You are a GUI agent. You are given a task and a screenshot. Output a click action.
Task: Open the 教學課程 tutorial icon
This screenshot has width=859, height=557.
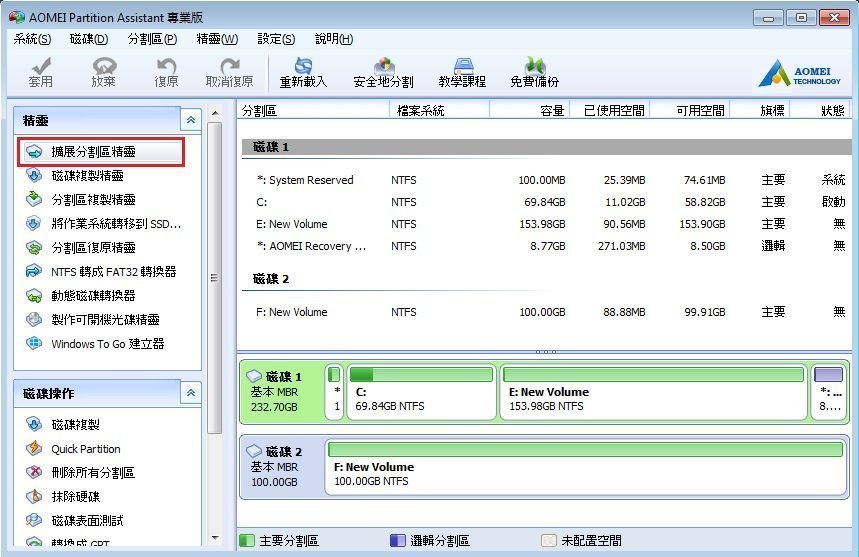click(x=462, y=72)
